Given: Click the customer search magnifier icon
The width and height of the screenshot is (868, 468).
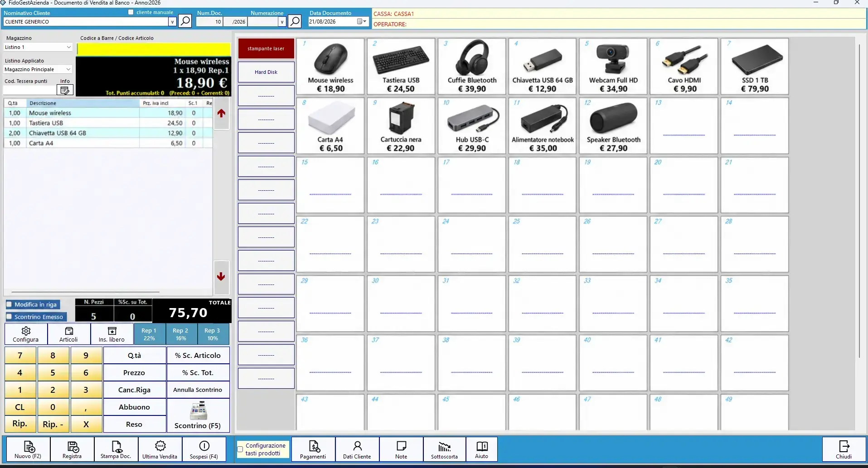Looking at the screenshot, I should click(185, 21).
